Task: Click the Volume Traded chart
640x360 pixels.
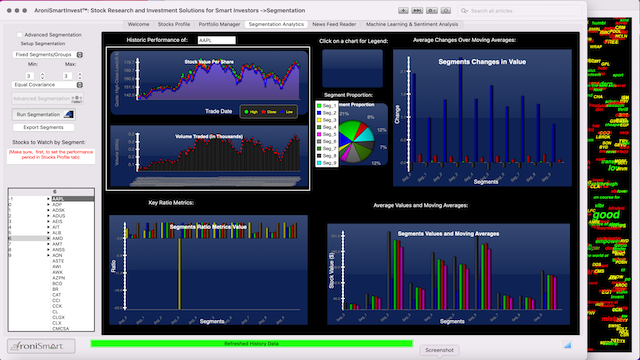Action: (x=209, y=157)
